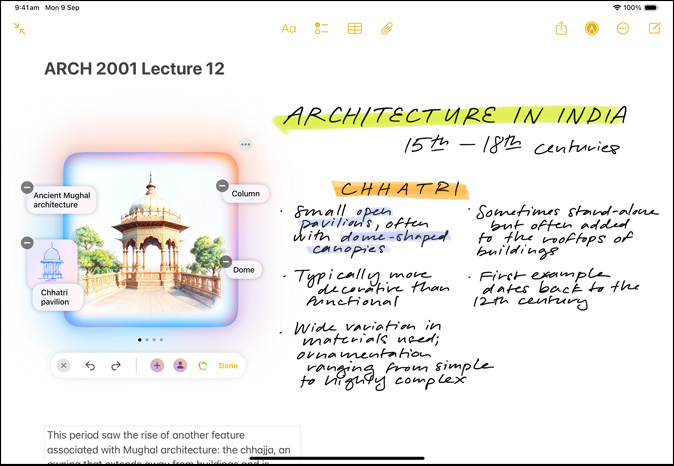Compose a new note
The image size is (674, 466).
pyautogui.click(x=654, y=29)
